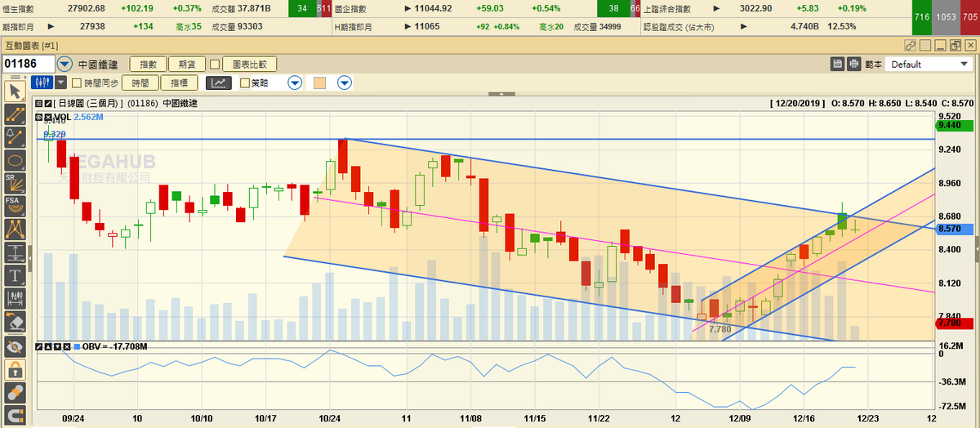The image size is (980, 428).
Task: Click the OBV = -17.708M label
Action: (x=114, y=346)
